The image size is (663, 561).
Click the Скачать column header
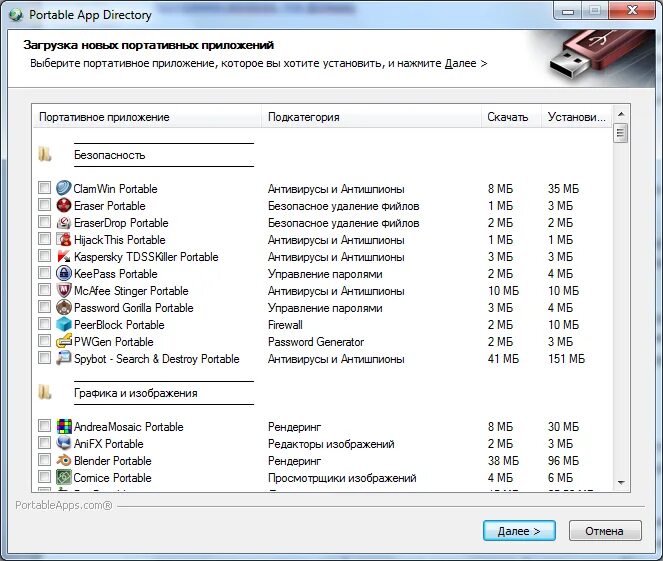coord(511,117)
